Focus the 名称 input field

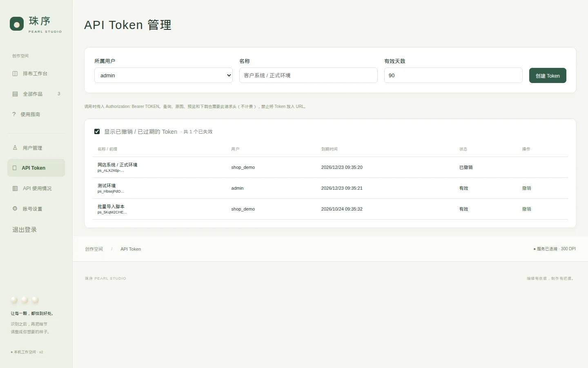tap(308, 75)
